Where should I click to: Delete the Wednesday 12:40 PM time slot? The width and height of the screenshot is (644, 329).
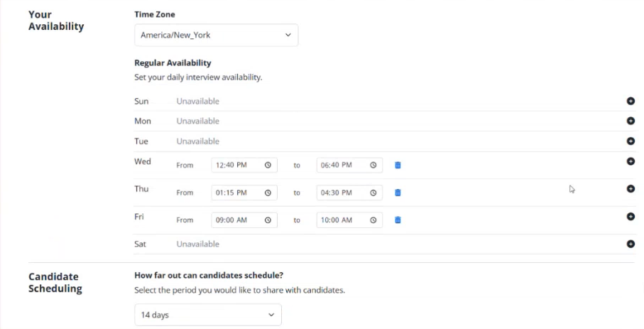pyautogui.click(x=398, y=166)
